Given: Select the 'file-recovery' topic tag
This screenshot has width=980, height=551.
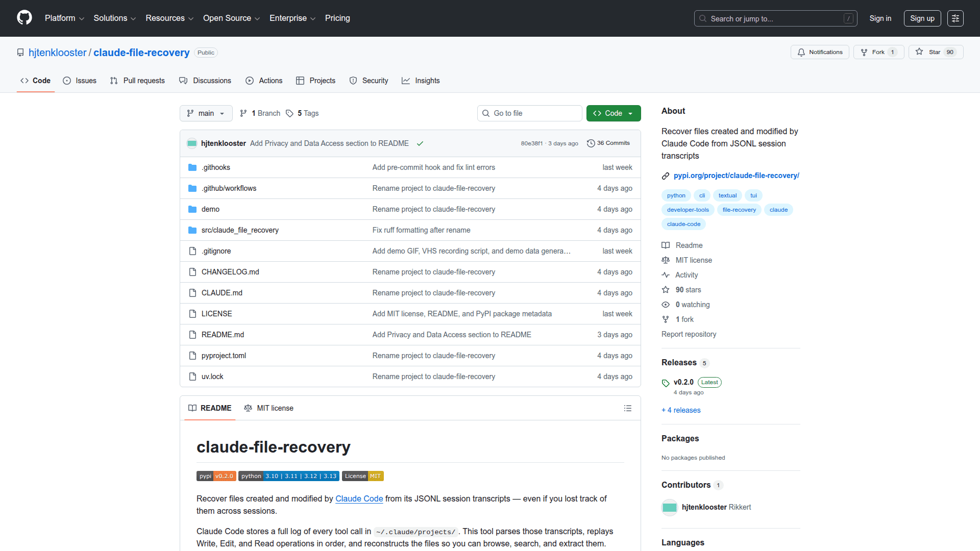Looking at the screenshot, I should [739, 210].
